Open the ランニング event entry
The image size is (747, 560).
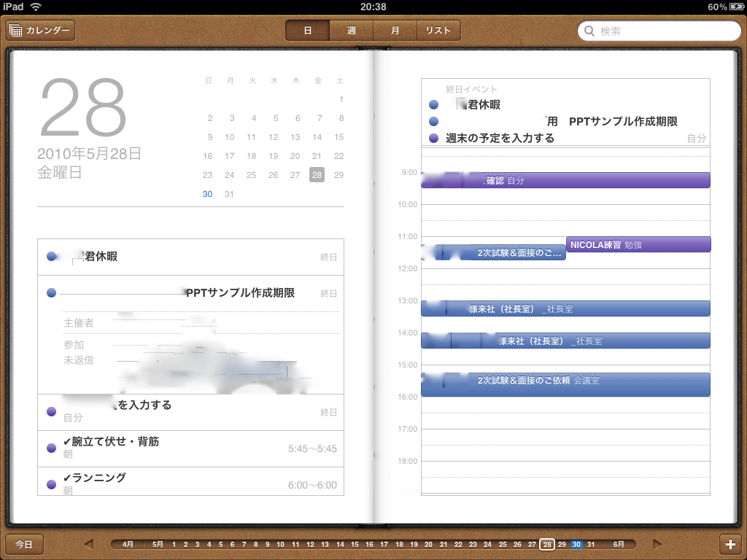(190, 482)
